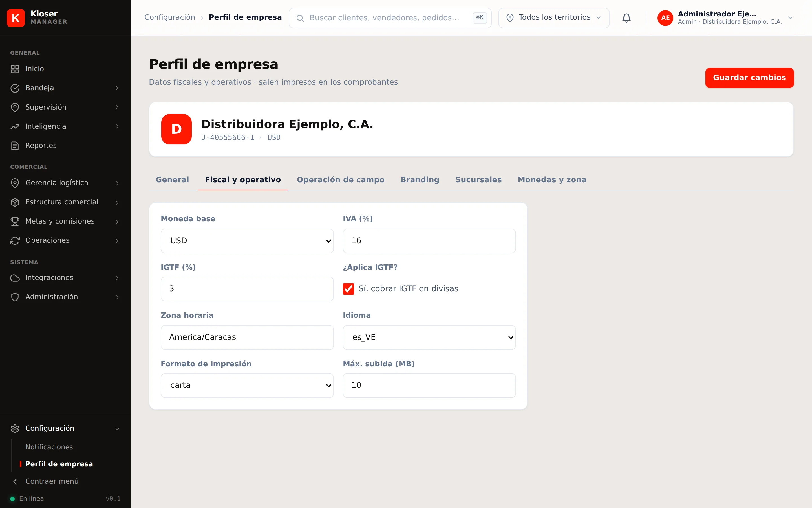This screenshot has width=812, height=508.
Task: Click the Kloser K logo icon
Action: (16, 18)
